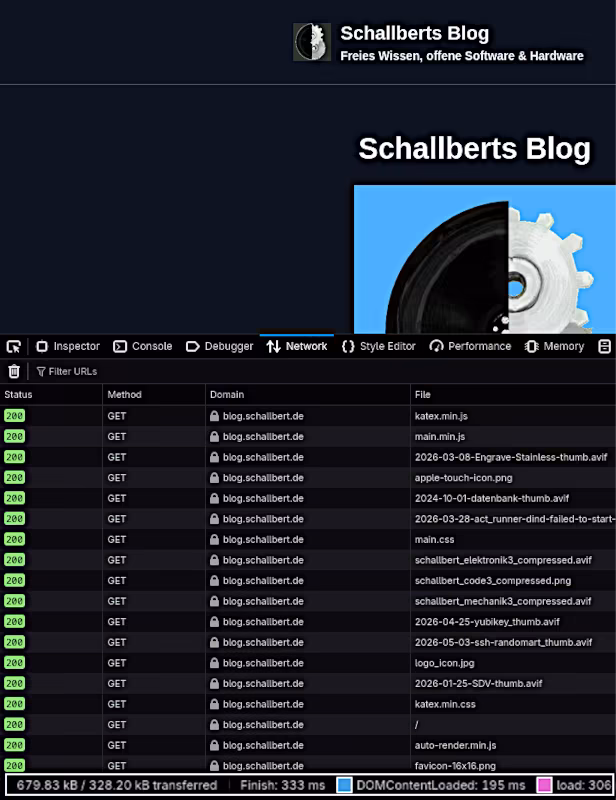Select the katex.min.css request
Screen dimensions: 616x800
pos(308,704)
